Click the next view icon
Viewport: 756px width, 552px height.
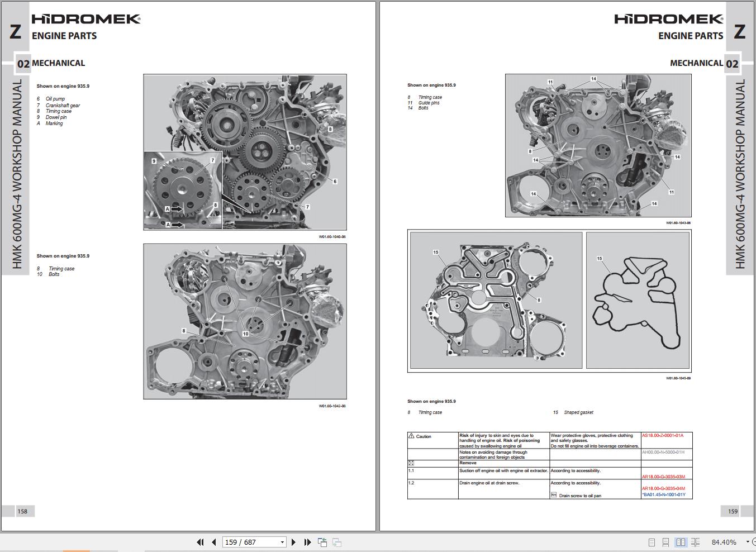336,542
